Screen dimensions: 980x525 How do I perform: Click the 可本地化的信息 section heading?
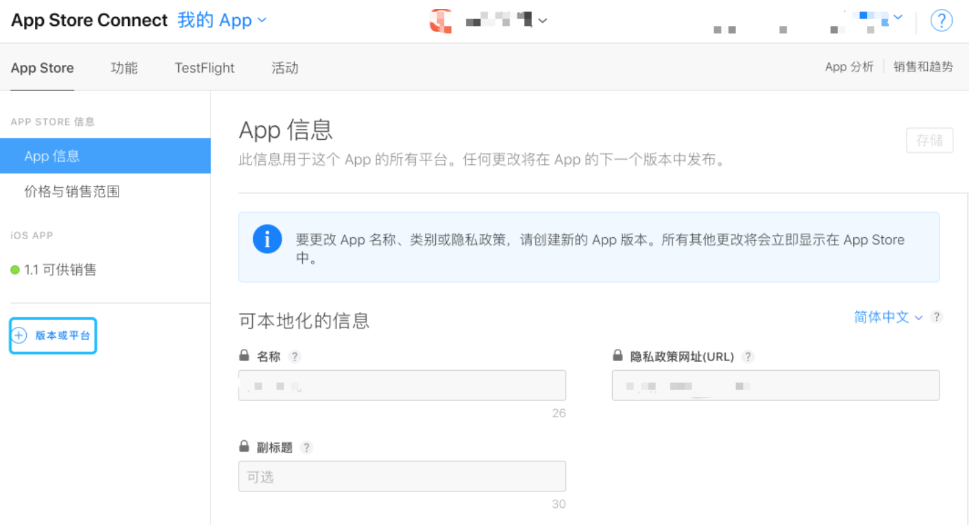click(304, 321)
